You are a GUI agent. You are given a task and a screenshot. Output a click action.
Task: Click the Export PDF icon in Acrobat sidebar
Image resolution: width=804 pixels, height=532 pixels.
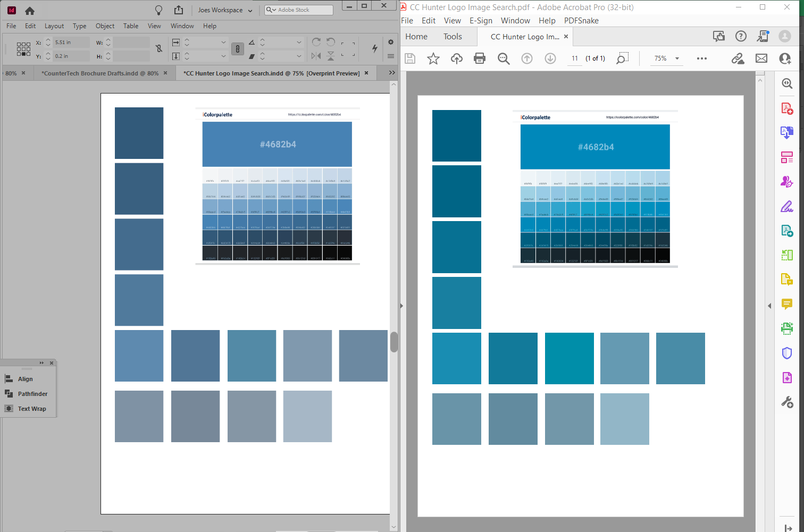click(x=787, y=132)
